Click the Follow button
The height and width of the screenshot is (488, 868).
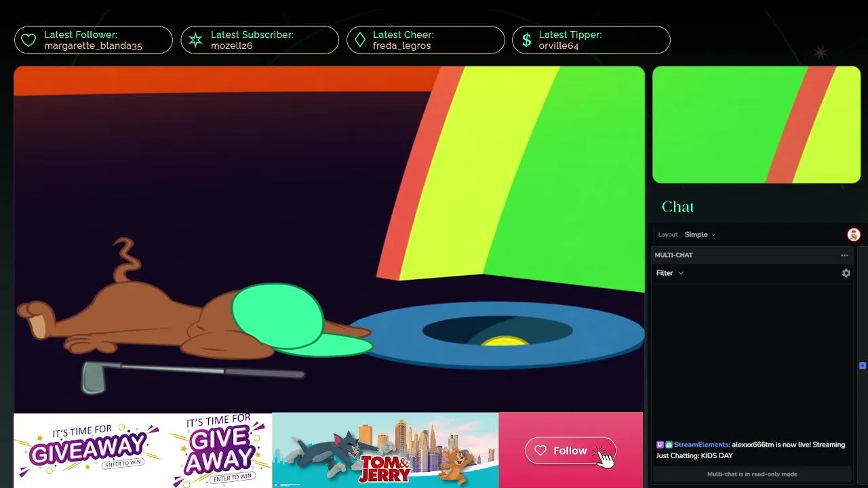point(570,451)
